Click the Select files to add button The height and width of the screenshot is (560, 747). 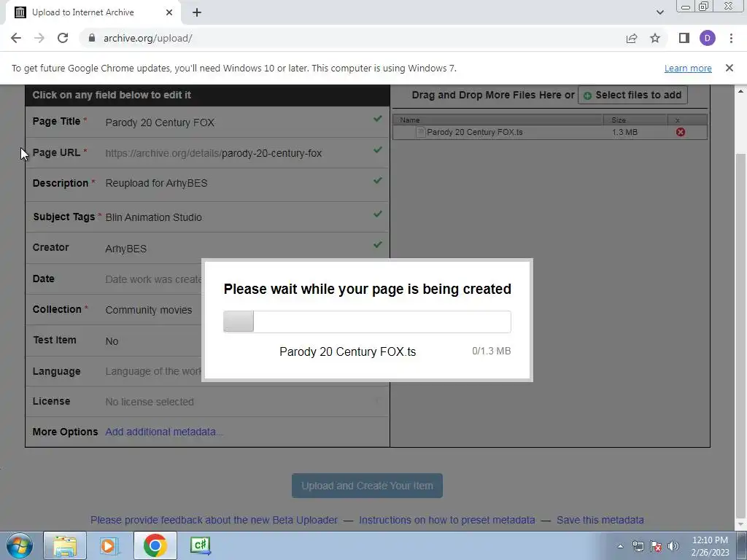632,96
